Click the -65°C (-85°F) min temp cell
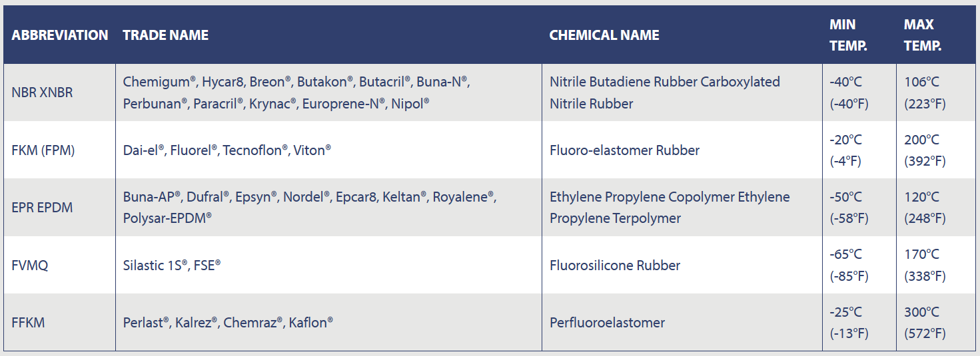Screen dimensions: 980x356 (849, 266)
